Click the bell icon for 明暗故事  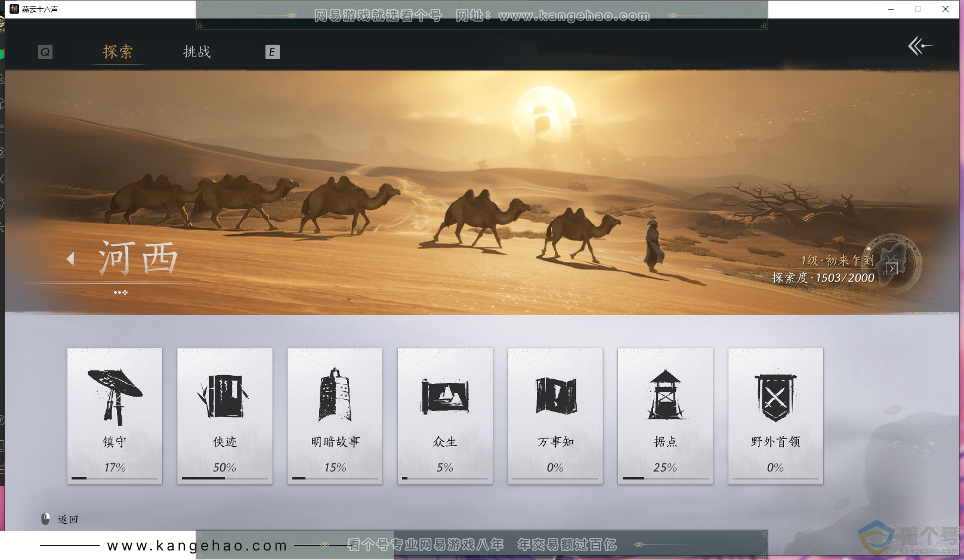coord(334,395)
